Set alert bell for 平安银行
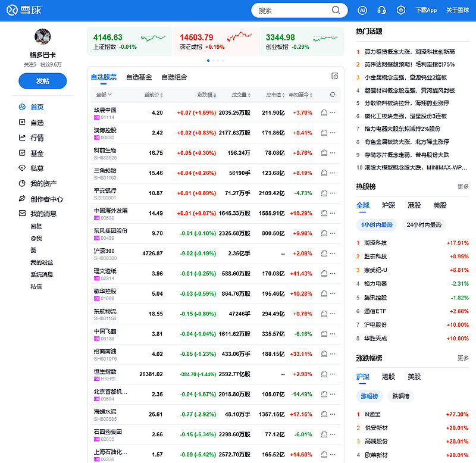Screen dimensions: 476x463 click(x=324, y=193)
